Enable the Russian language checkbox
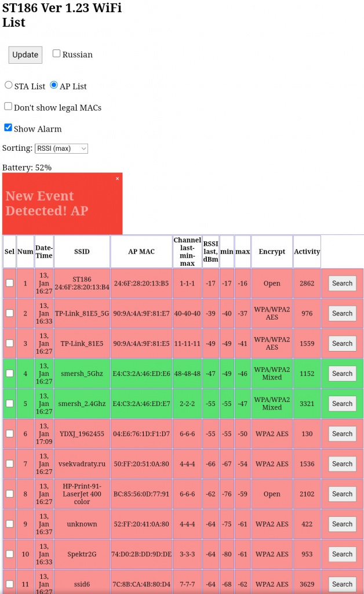Image resolution: width=364 pixels, height=594 pixels. (57, 53)
